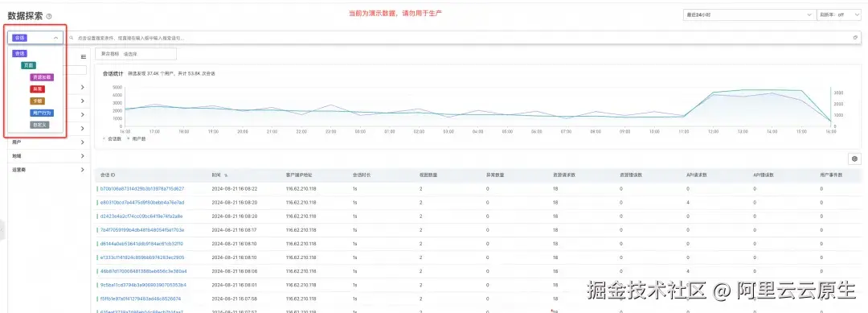Toggle the 会话数 series in chart legend
The height and width of the screenshot is (313, 868).
[x=113, y=138]
